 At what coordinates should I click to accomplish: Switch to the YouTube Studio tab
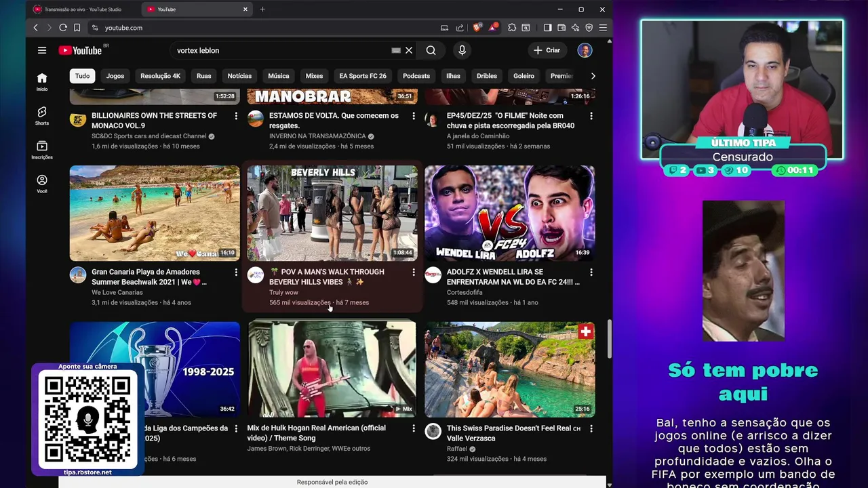(83, 9)
